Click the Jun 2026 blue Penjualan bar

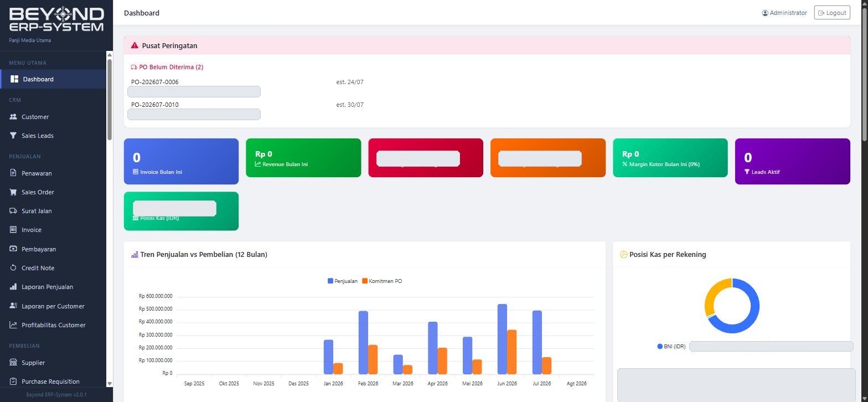502,339
